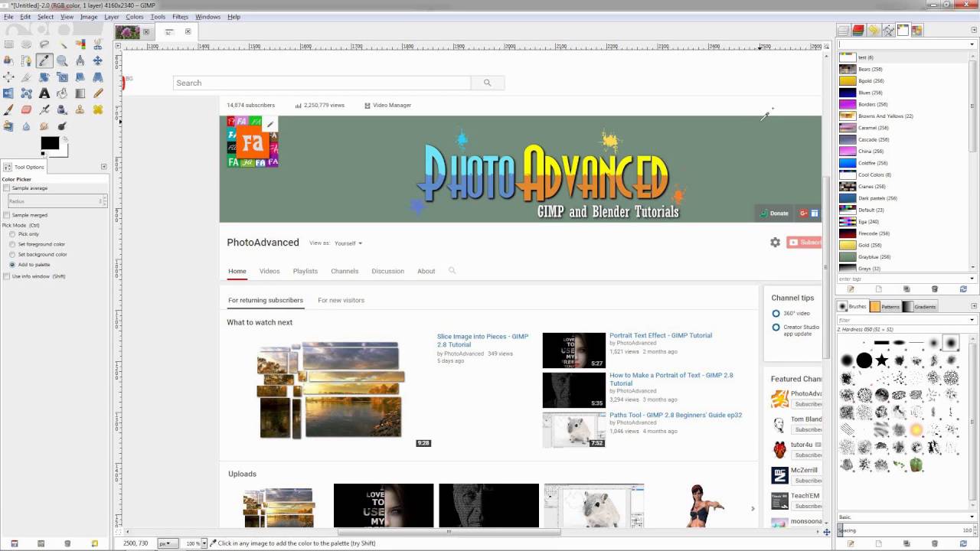Screen dimensions: 980x551
Task: Switch to the Layers dock tab
Action: [x=844, y=31]
